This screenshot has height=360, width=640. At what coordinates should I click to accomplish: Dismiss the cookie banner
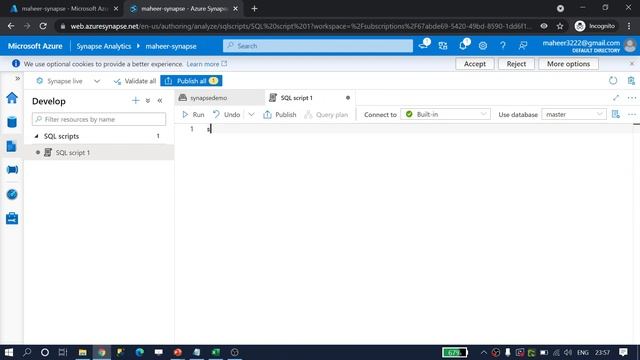coord(631,64)
